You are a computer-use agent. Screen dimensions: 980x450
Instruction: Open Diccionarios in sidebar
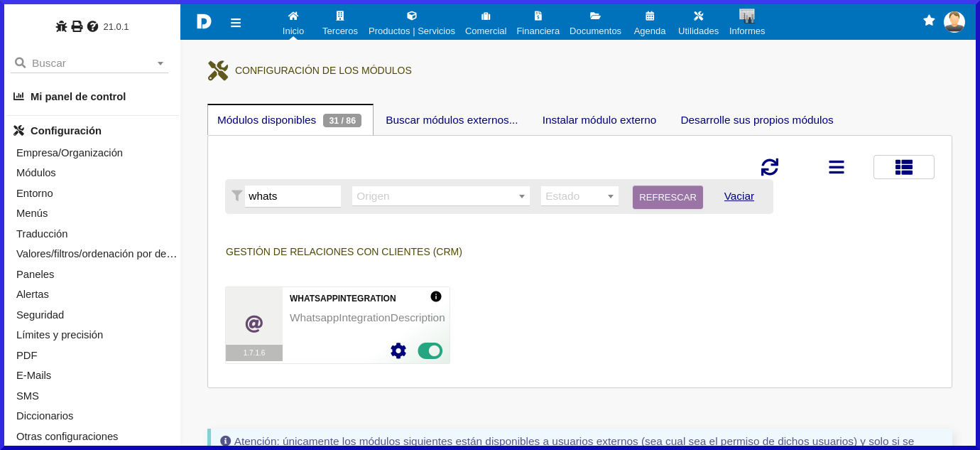[x=45, y=416]
